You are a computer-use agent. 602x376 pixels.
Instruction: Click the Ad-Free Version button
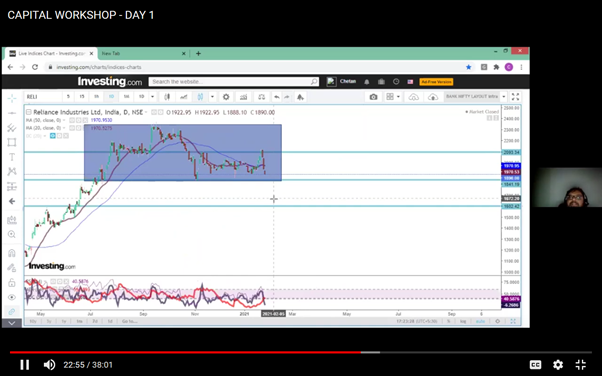[x=436, y=82]
